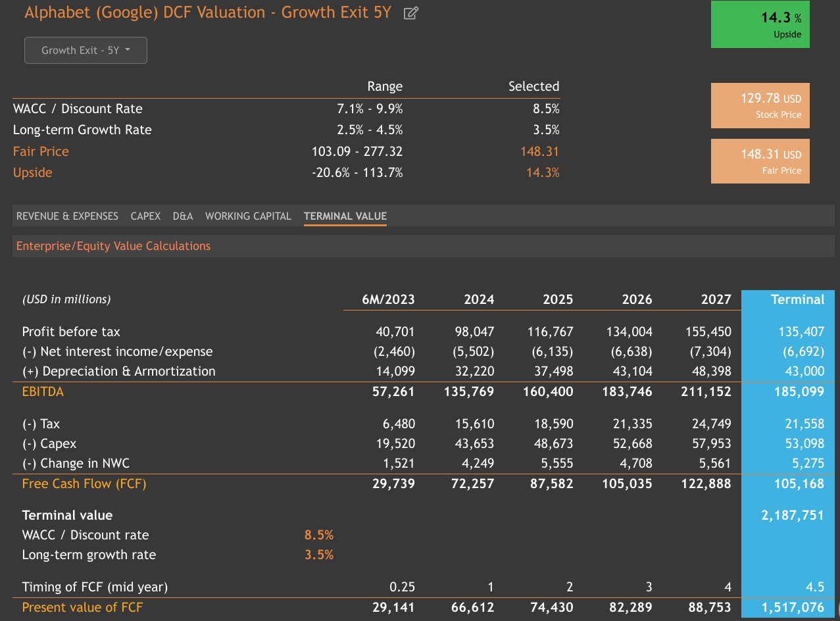The width and height of the screenshot is (840, 621).
Task: Click the orange Upside row label
Action: pos(32,172)
